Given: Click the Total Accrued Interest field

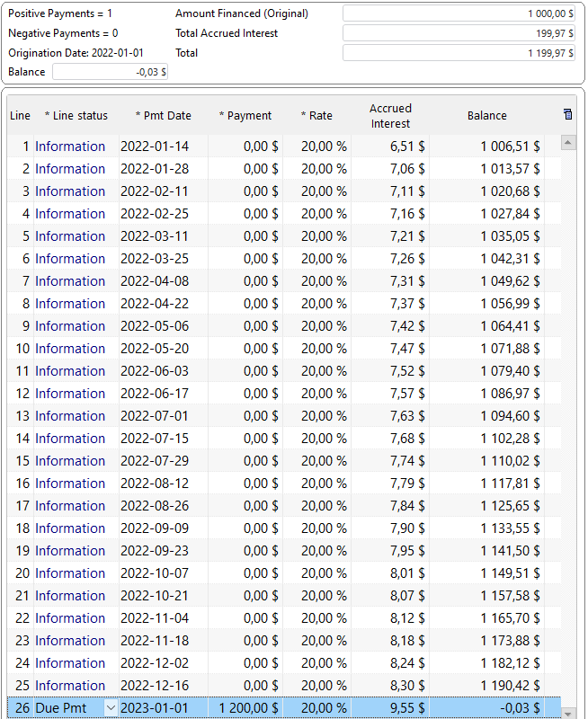Looking at the screenshot, I should click(x=459, y=33).
